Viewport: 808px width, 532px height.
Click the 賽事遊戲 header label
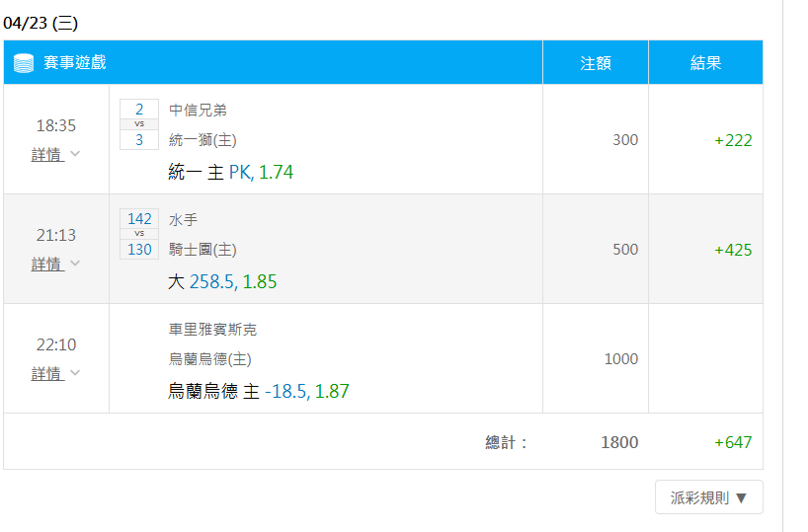point(75,62)
